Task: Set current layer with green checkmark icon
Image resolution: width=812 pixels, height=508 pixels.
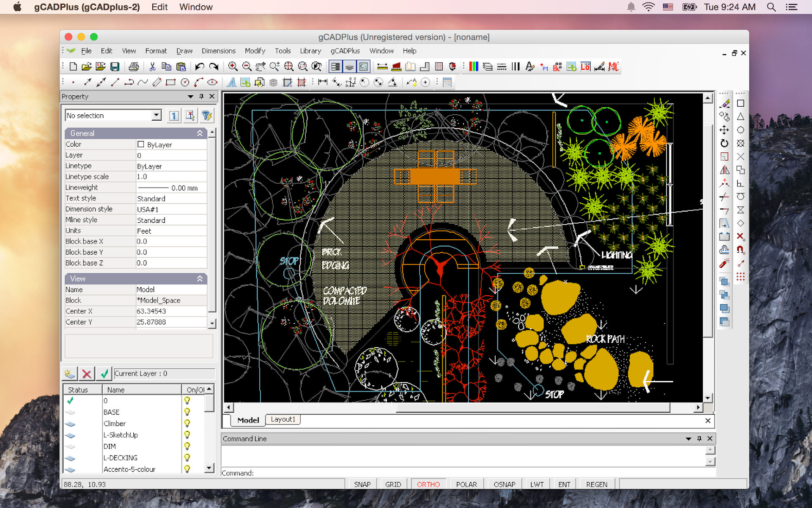Action: (104, 373)
